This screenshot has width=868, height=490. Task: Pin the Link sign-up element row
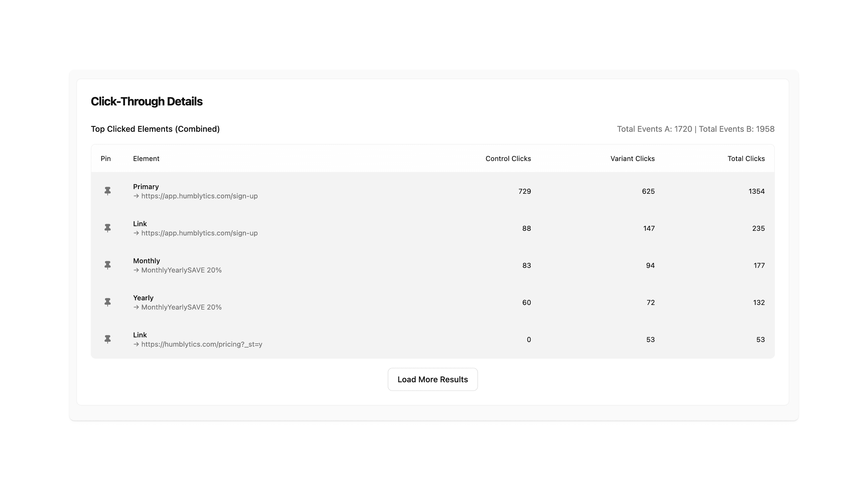coord(108,228)
